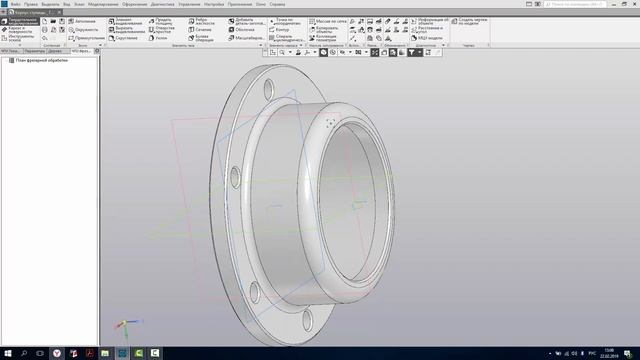Choose the Отверстие простое hole tool
This screenshot has height=360, width=640.
pos(162,30)
